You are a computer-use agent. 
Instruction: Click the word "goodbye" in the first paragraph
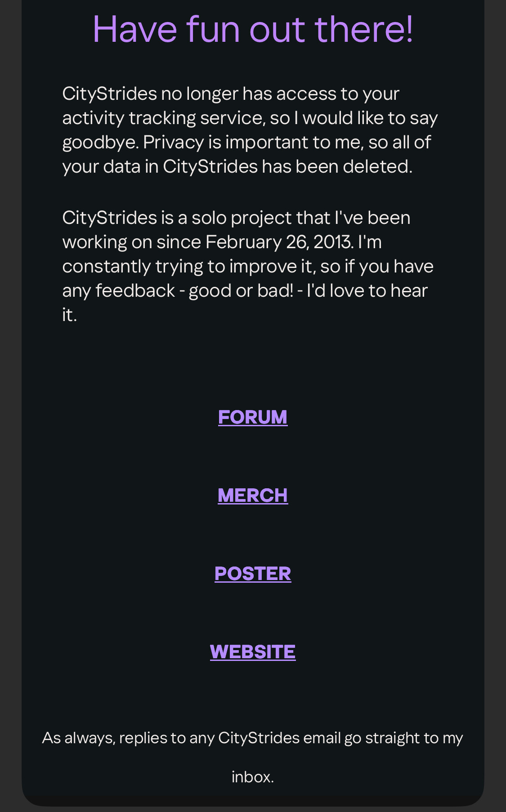tap(99, 142)
